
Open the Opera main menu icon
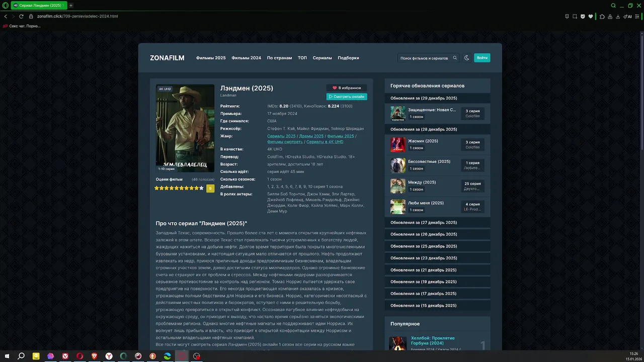[5, 5]
